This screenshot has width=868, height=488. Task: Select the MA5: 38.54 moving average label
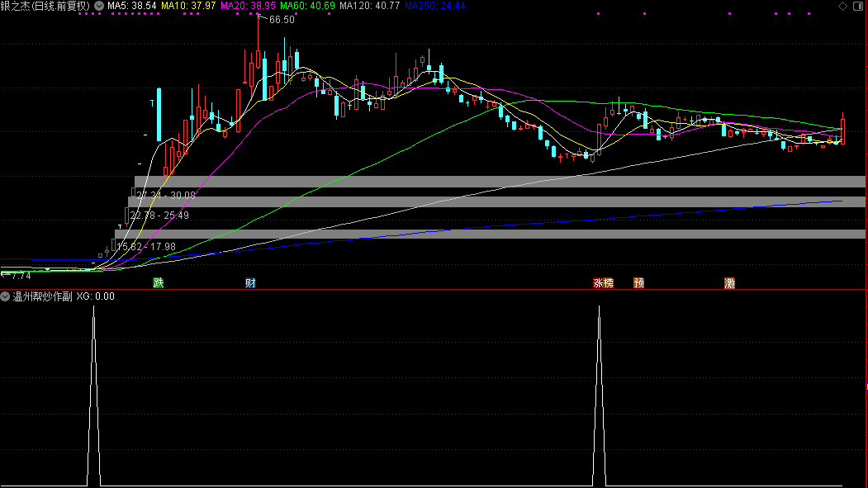132,6
